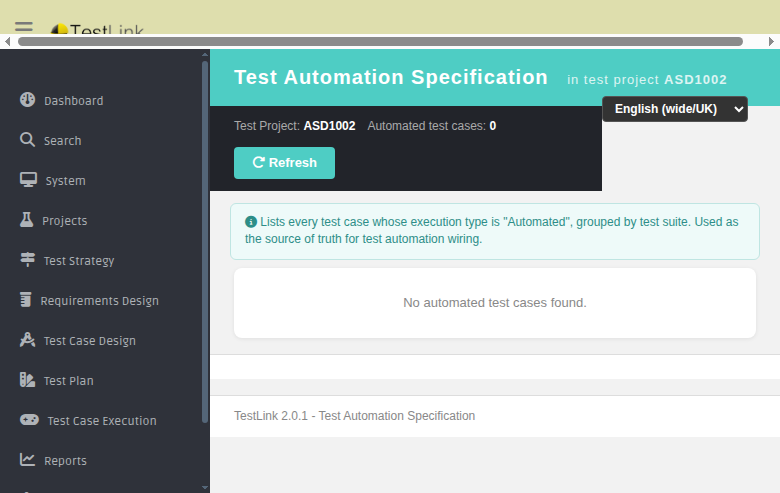
Task: Open Test Case Design section
Action: pyautogui.click(x=90, y=341)
